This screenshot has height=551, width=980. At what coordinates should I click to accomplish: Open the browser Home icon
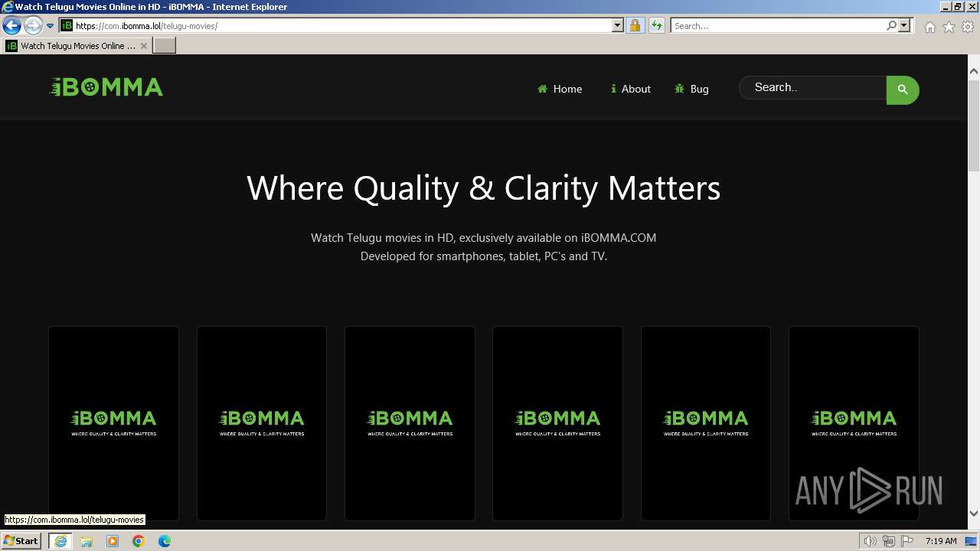point(929,27)
